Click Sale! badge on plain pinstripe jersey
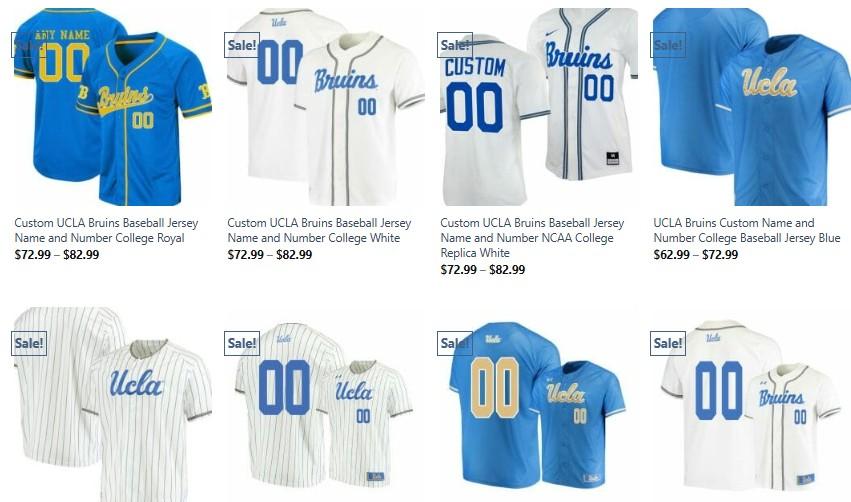This screenshot has width=851, height=502. point(29,344)
